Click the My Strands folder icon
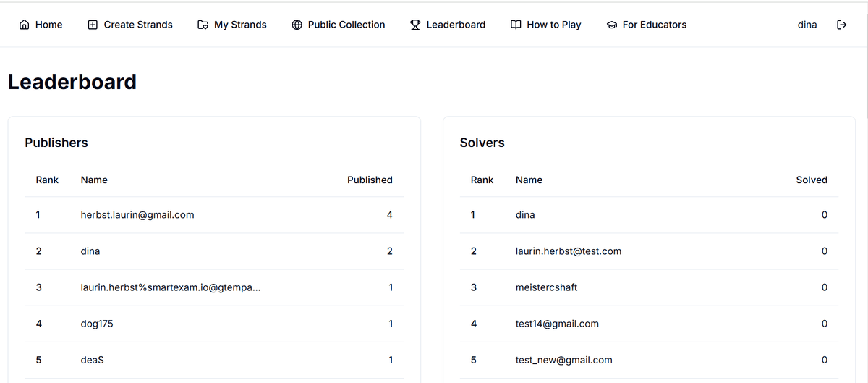 [x=203, y=25]
